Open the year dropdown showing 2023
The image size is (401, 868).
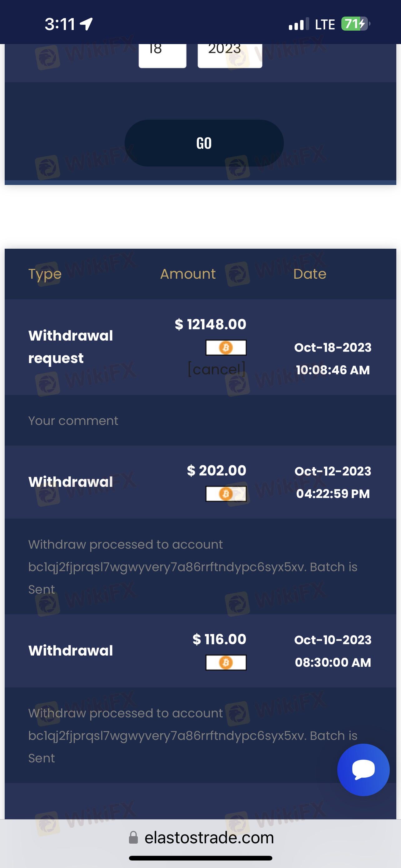pos(230,56)
